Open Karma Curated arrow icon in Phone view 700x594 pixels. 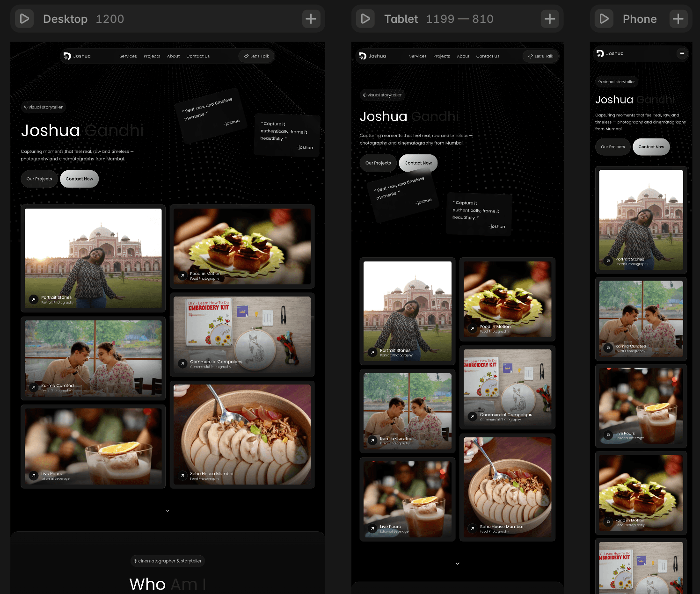(608, 348)
